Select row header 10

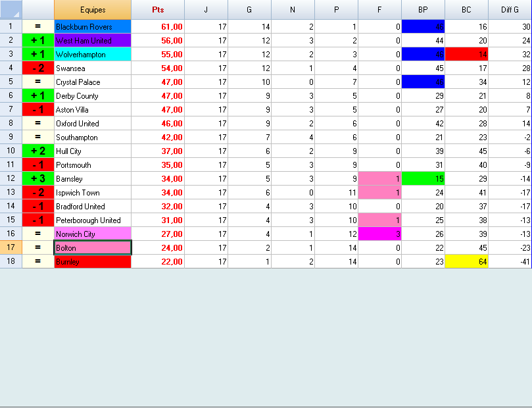[11, 151]
